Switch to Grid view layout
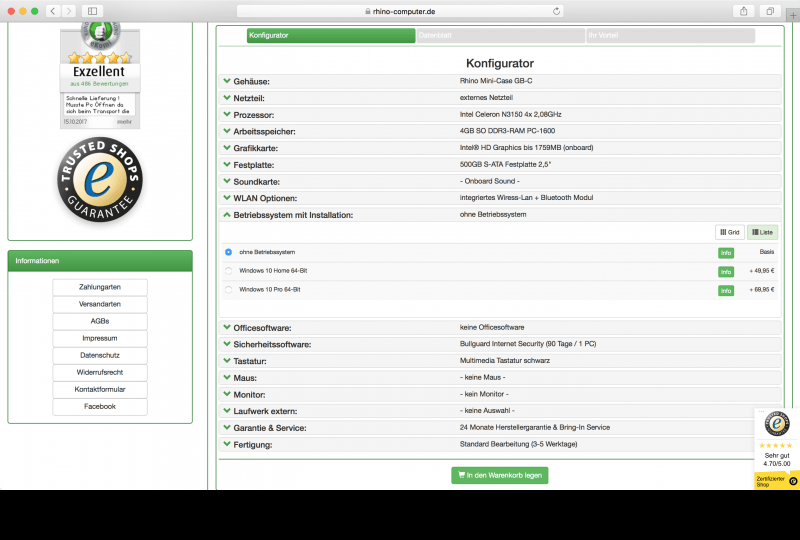800x540 pixels. [730, 232]
